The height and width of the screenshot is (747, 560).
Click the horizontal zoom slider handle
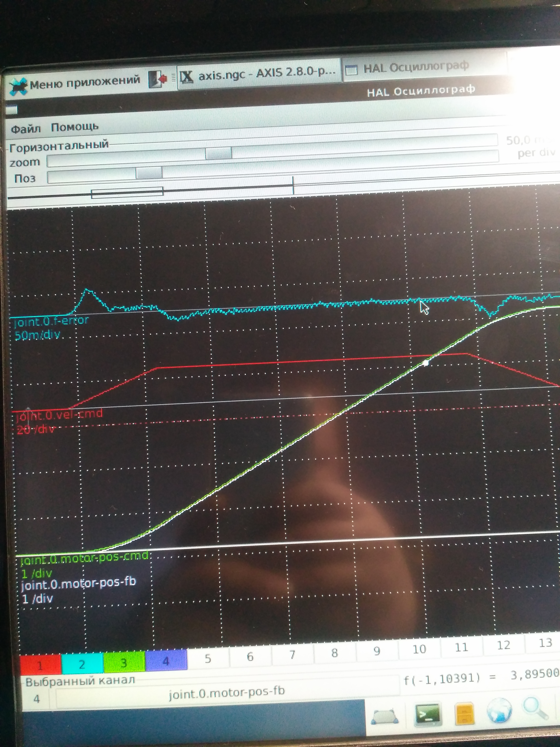click(218, 153)
